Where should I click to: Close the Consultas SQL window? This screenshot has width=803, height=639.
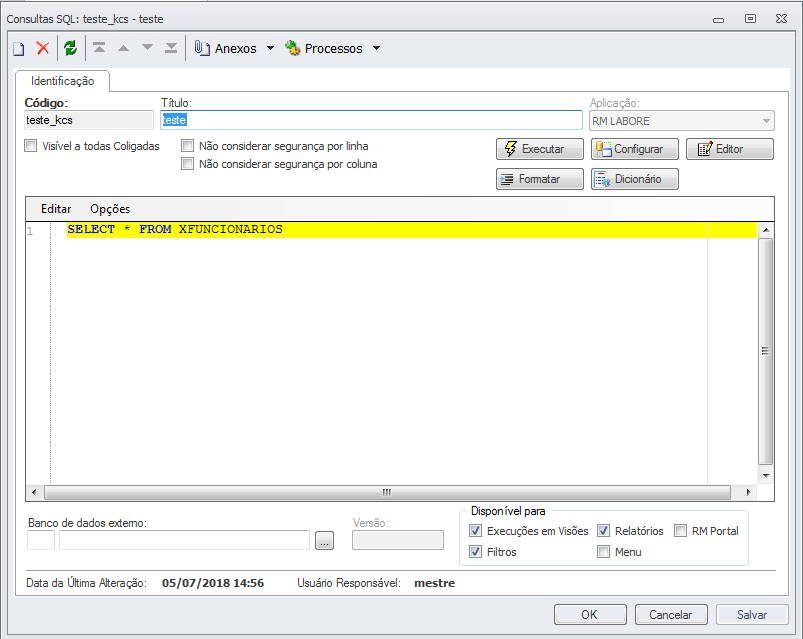(781, 19)
